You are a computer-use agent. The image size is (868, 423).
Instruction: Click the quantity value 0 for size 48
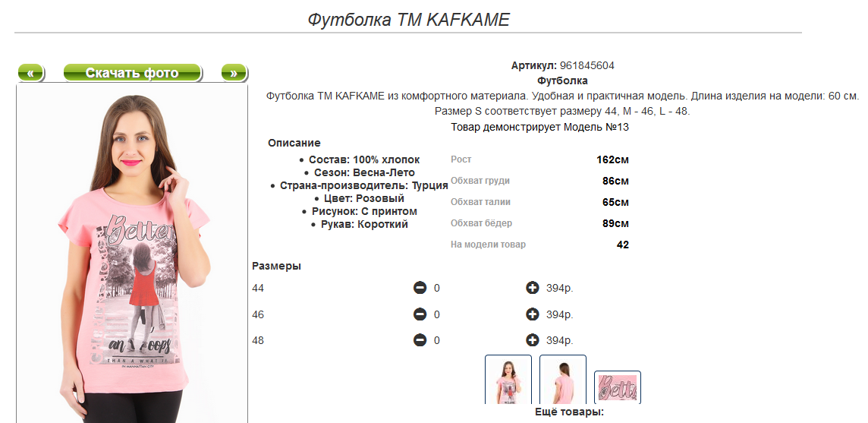pyautogui.click(x=437, y=340)
